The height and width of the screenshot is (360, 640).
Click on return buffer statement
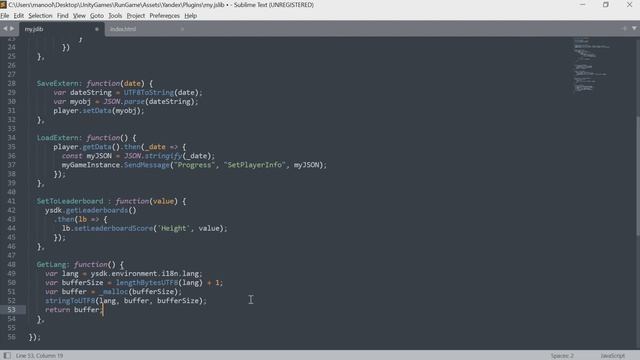[x=74, y=309]
